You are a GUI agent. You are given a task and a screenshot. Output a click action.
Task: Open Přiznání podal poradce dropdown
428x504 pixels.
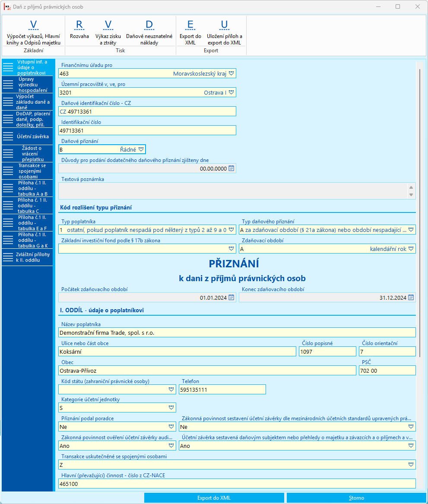(x=171, y=427)
